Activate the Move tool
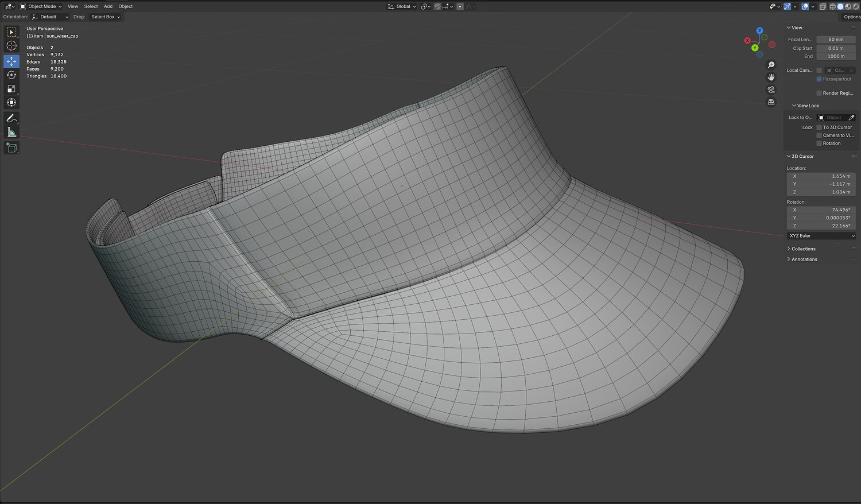 coord(11,61)
